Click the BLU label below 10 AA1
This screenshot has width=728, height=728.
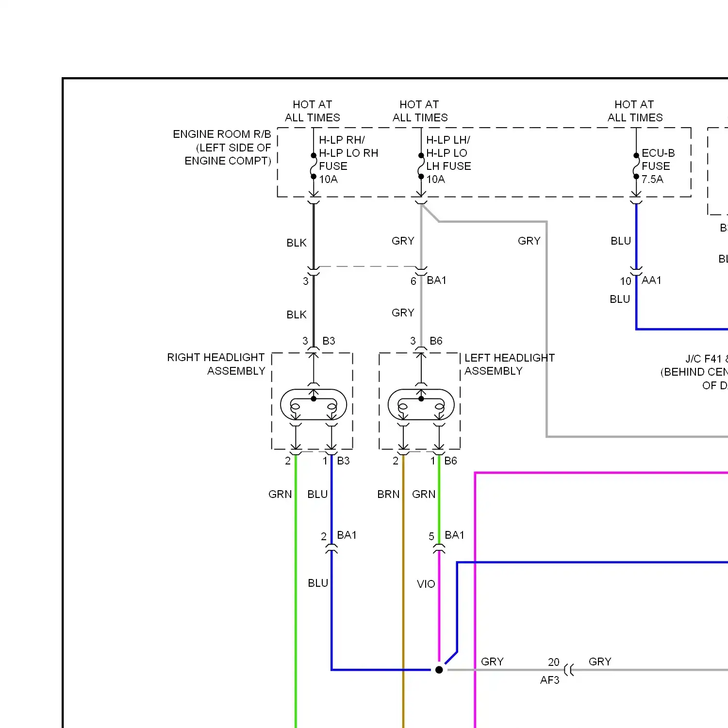click(620, 299)
